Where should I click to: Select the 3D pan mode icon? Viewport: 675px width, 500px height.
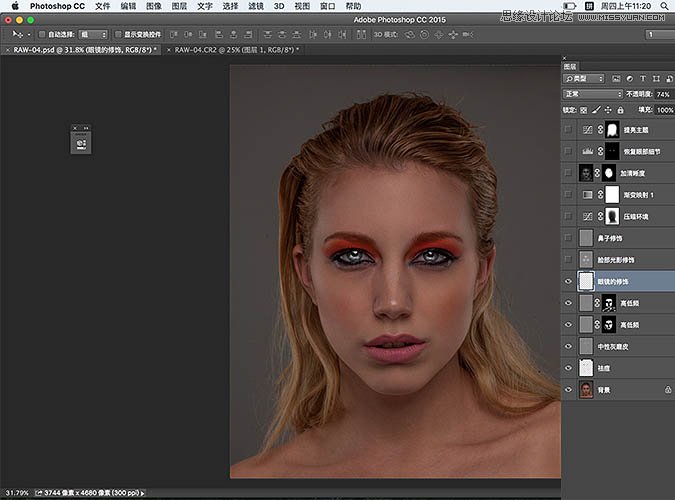tap(439, 34)
